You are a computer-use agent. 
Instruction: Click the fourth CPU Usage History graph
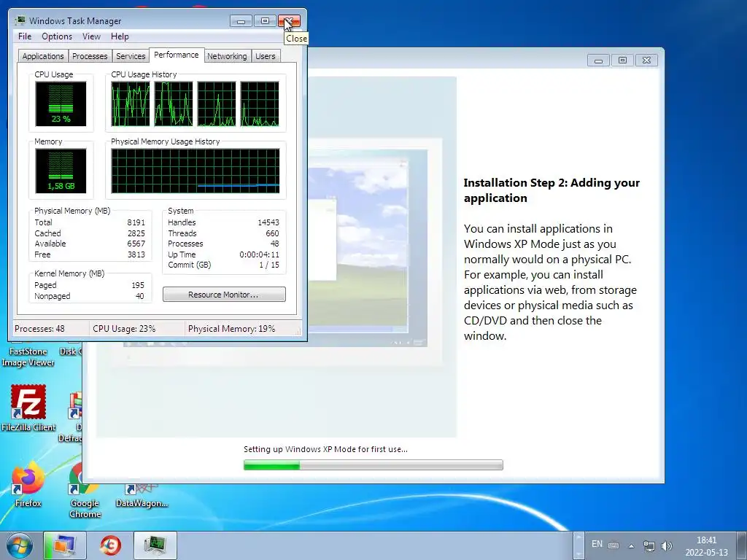click(260, 104)
